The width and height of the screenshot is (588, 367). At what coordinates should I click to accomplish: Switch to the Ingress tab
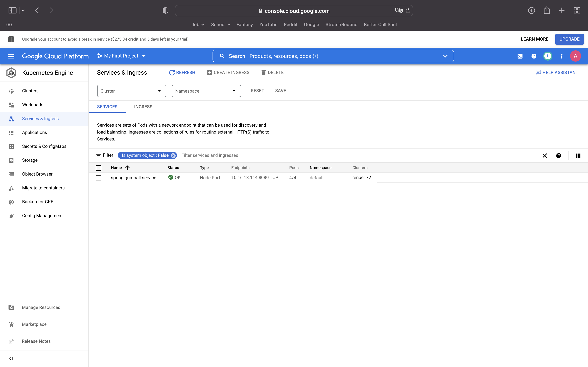pos(143,107)
